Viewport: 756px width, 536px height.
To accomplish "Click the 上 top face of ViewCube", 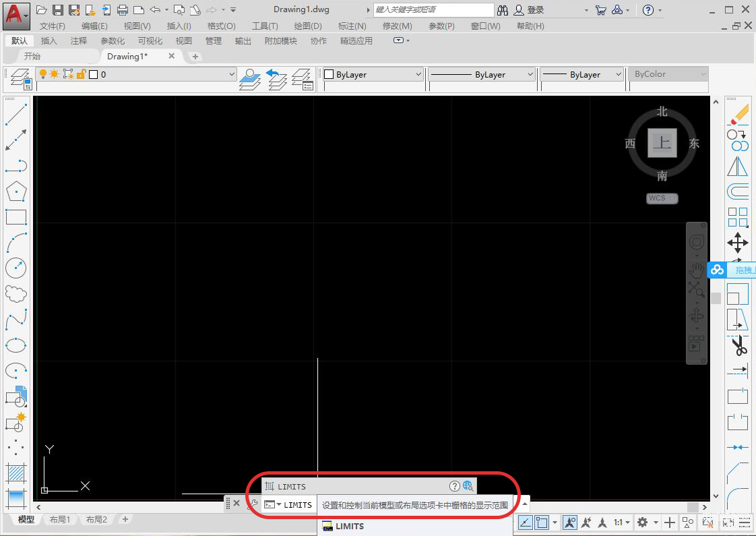I will pos(662,143).
